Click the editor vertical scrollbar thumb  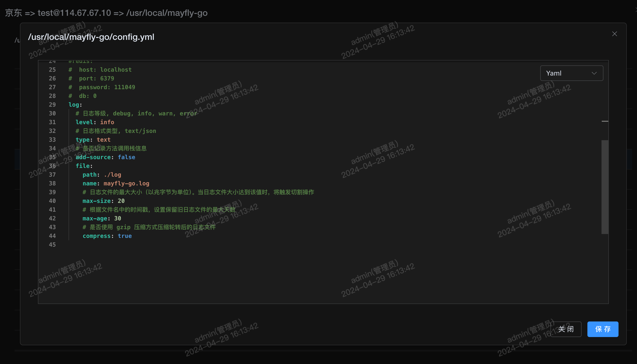(605, 187)
